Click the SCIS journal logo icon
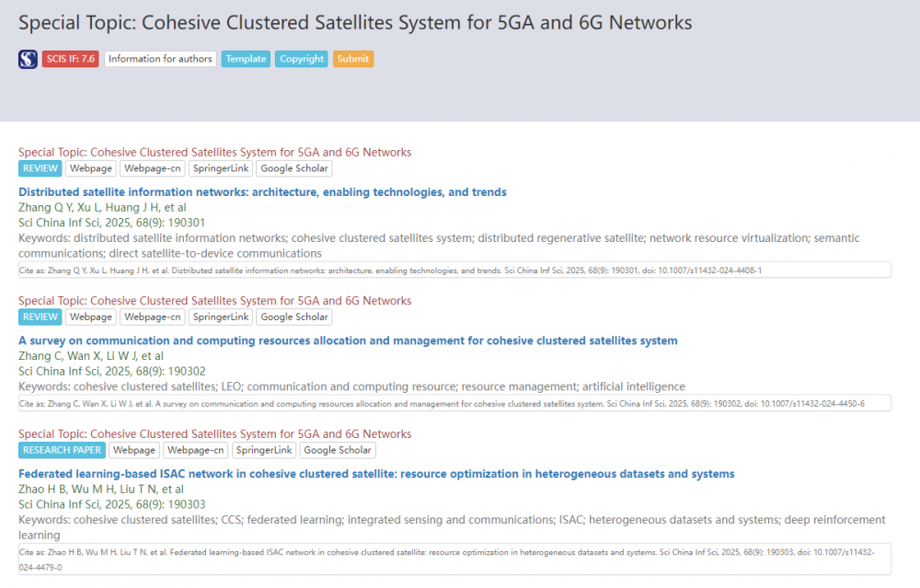 click(28, 59)
